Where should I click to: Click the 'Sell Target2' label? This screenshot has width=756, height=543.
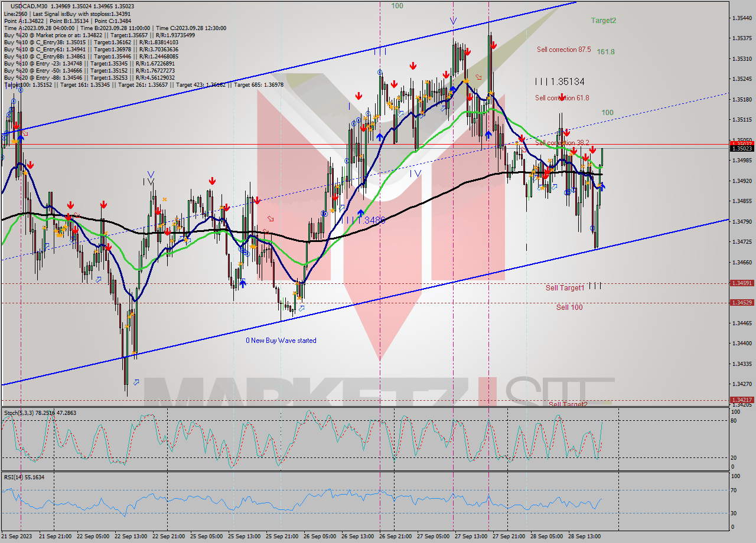click(568, 404)
